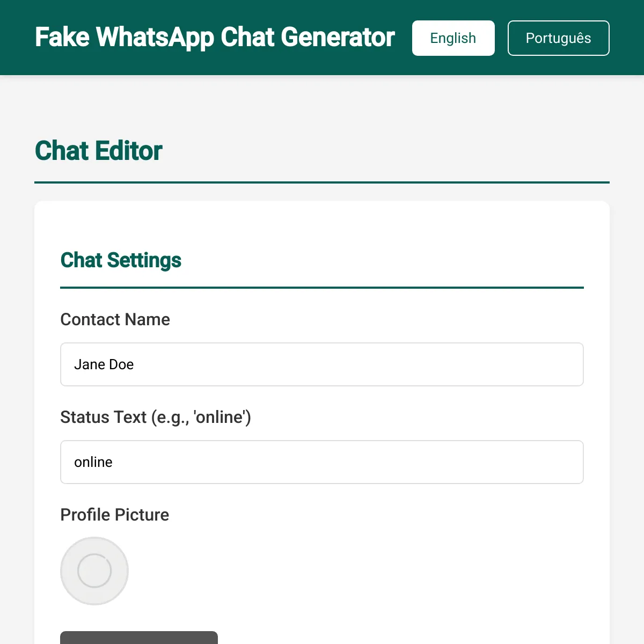Focus the Status Text input field
The height and width of the screenshot is (644, 644).
point(322,462)
